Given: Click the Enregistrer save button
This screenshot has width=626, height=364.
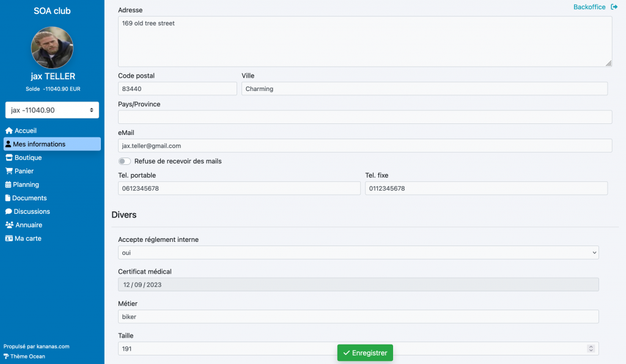Looking at the screenshot, I should (365, 353).
